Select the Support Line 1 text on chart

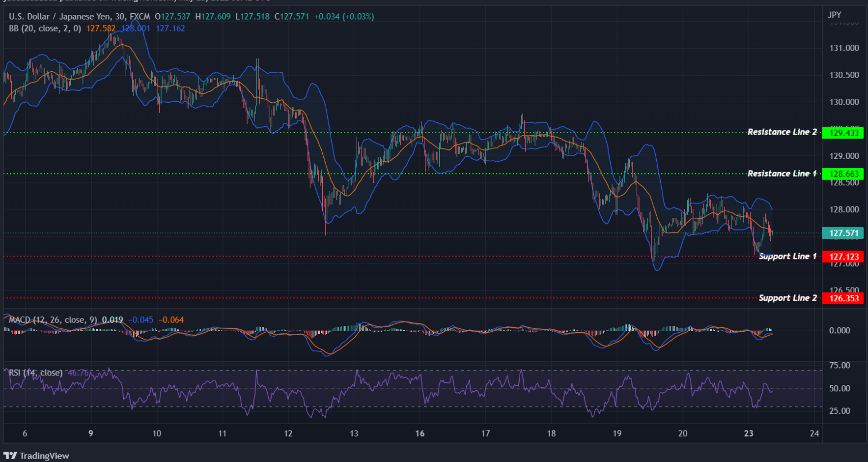pyautogui.click(x=788, y=256)
